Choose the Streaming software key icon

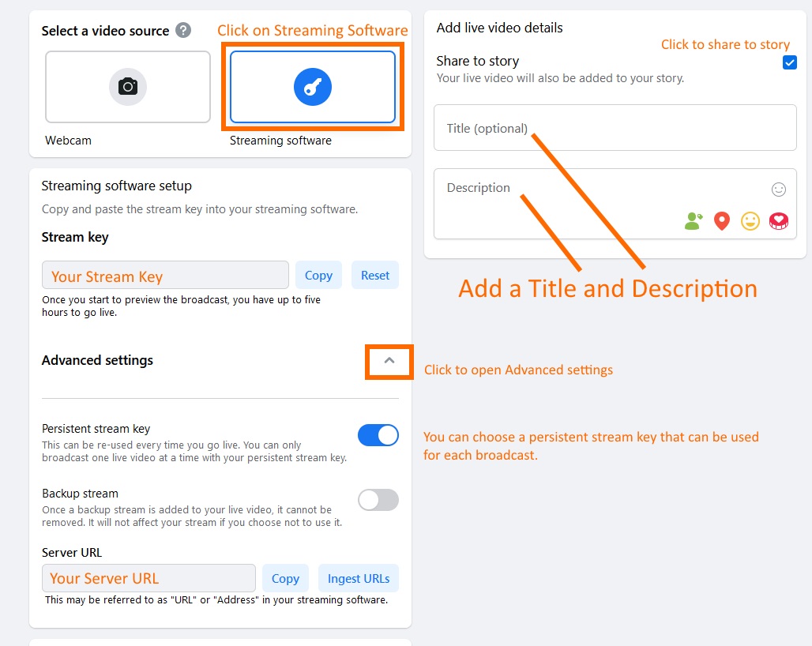tap(313, 87)
